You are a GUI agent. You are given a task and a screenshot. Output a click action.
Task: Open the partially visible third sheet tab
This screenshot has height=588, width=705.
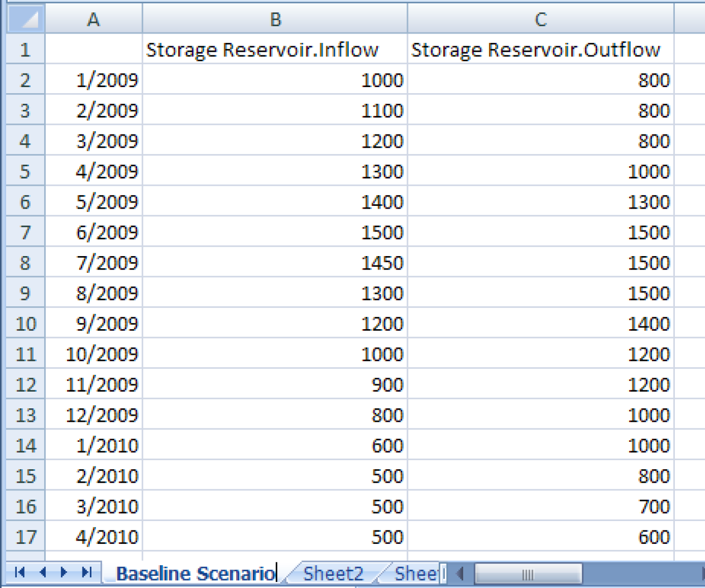(416, 573)
